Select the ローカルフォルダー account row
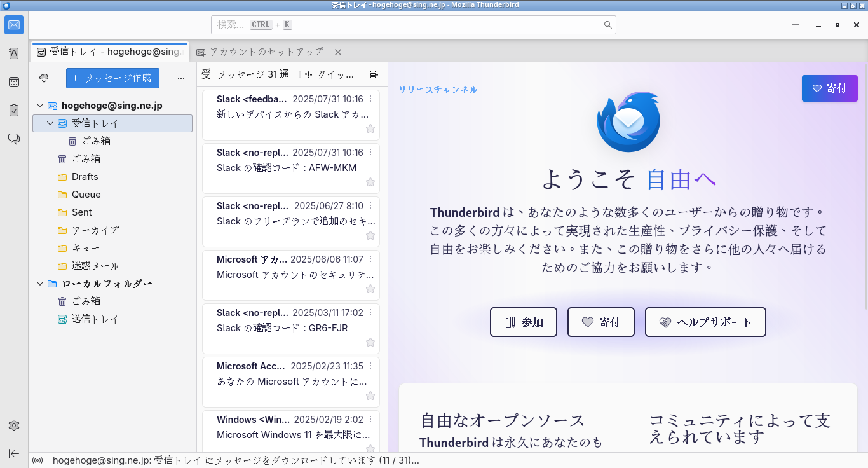The width and height of the screenshot is (868, 468). coord(112,284)
